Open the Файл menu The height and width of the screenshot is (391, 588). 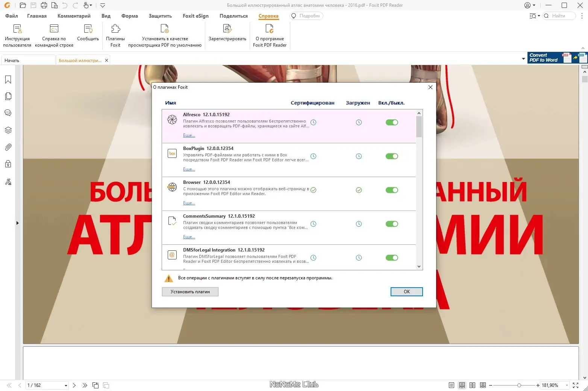(x=12, y=16)
